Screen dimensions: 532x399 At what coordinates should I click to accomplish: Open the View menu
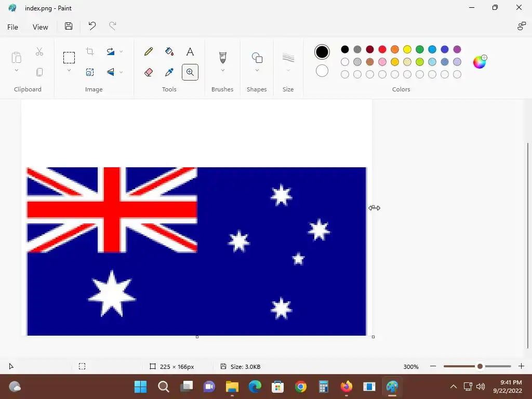pyautogui.click(x=40, y=27)
